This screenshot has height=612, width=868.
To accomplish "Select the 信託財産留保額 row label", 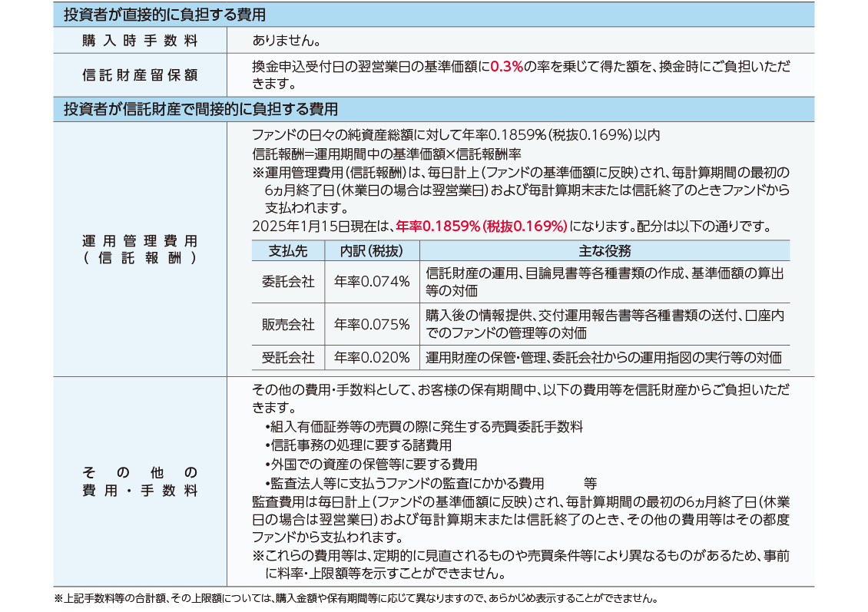I will point(140,75).
